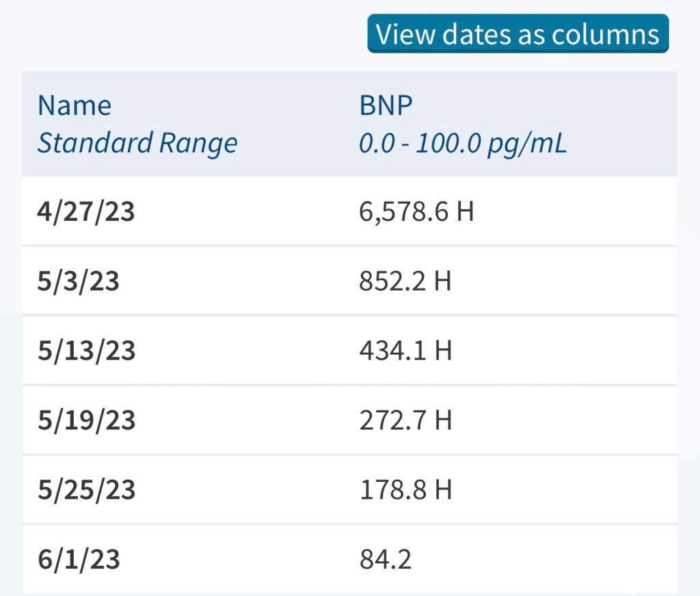Screen dimensions: 700x596
Task: Click the 0.0 - 100.0 pg/mL range text
Action: (x=463, y=144)
